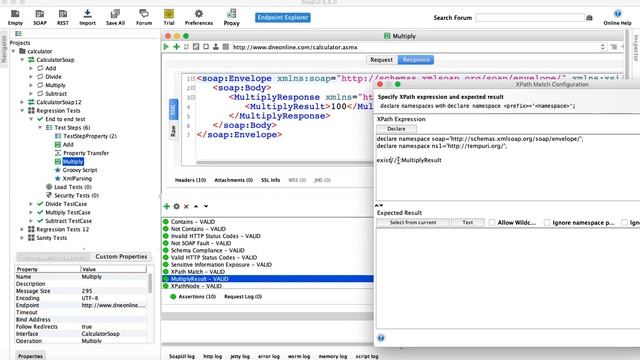Screen dimensions: 640x360
Task: Click Select from current button
Action: (413, 222)
